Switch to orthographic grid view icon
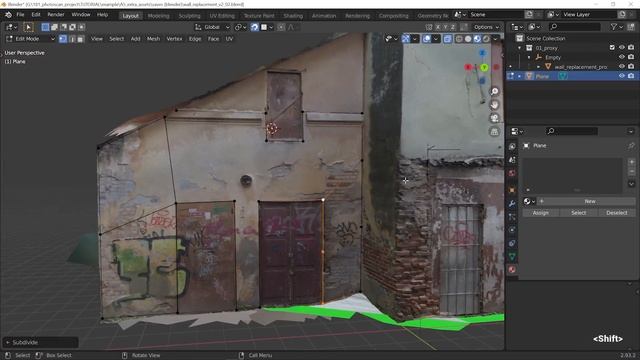Screen dimensions: 640x360 (494, 132)
